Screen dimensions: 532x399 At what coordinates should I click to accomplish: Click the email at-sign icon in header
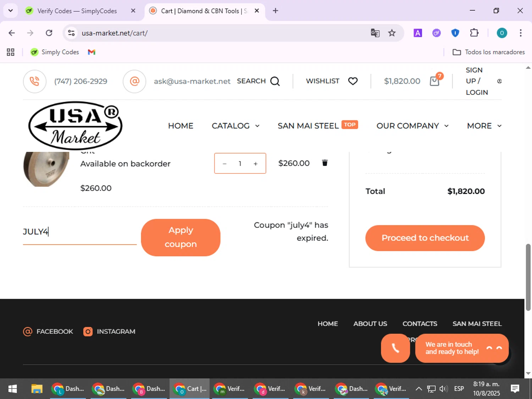tap(134, 81)
